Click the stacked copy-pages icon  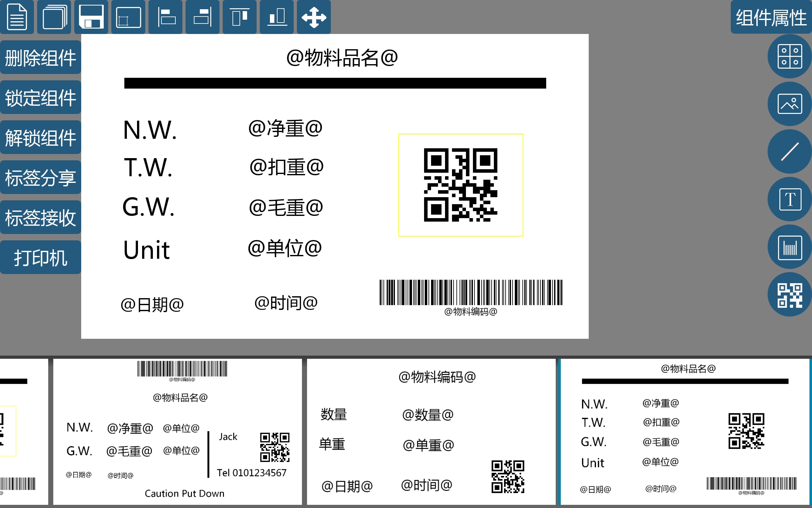click(x=54, y=17)
